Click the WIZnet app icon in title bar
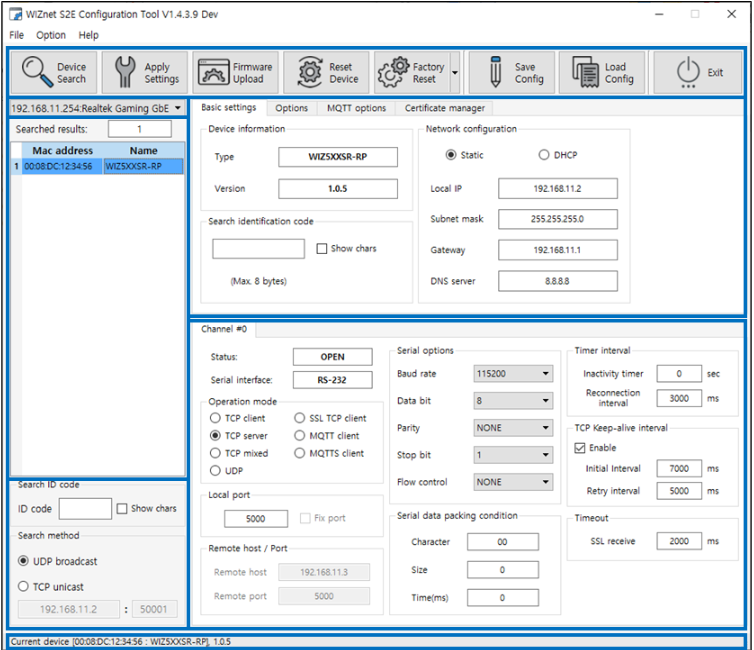Viewport: 754px width, 650px height. (x=15, y=14)
